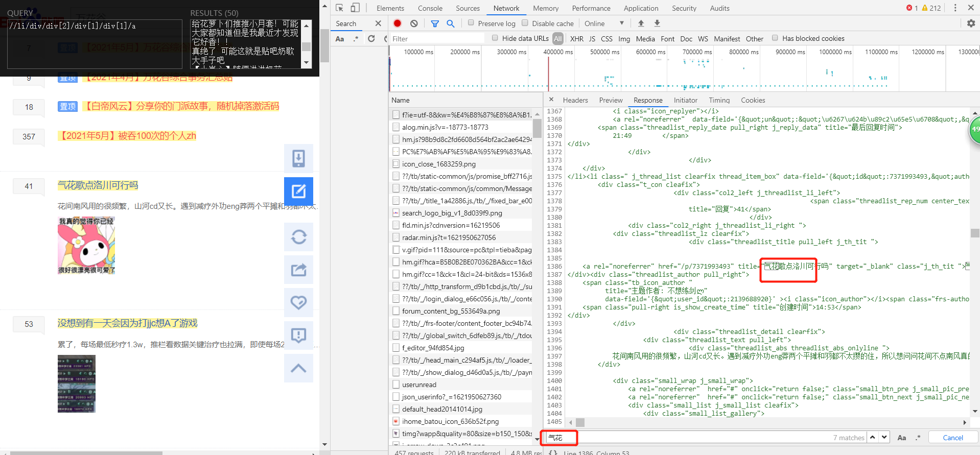Export HAR file download icon
Image resolution: width=980 pixels, height=455 pixels.
click(x=657, y=23)
